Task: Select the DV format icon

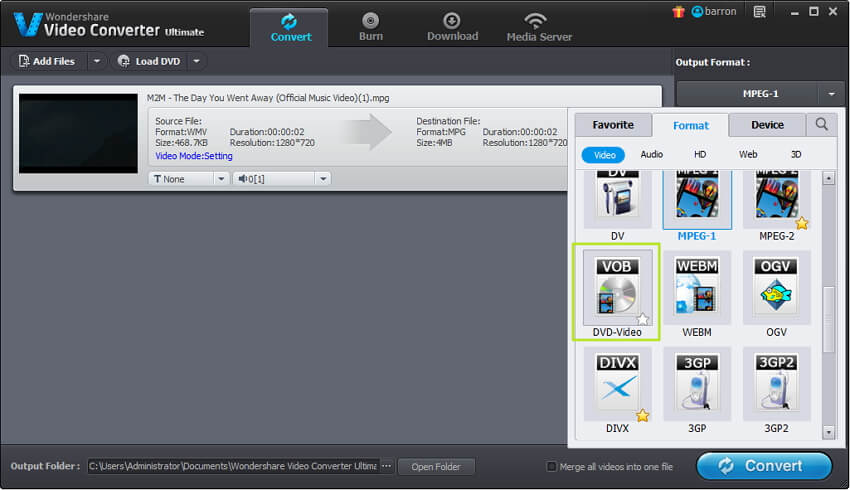Action: [617, 198]
